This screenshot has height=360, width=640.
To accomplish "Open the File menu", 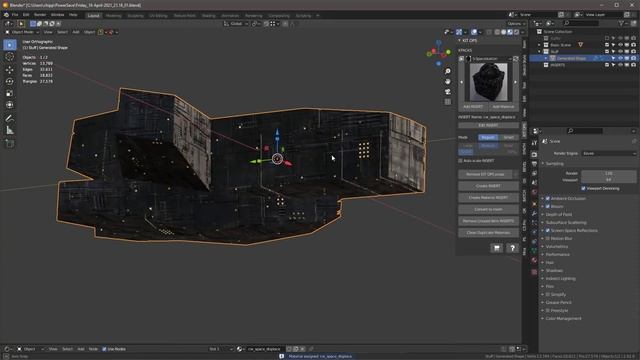I will 15,15.
